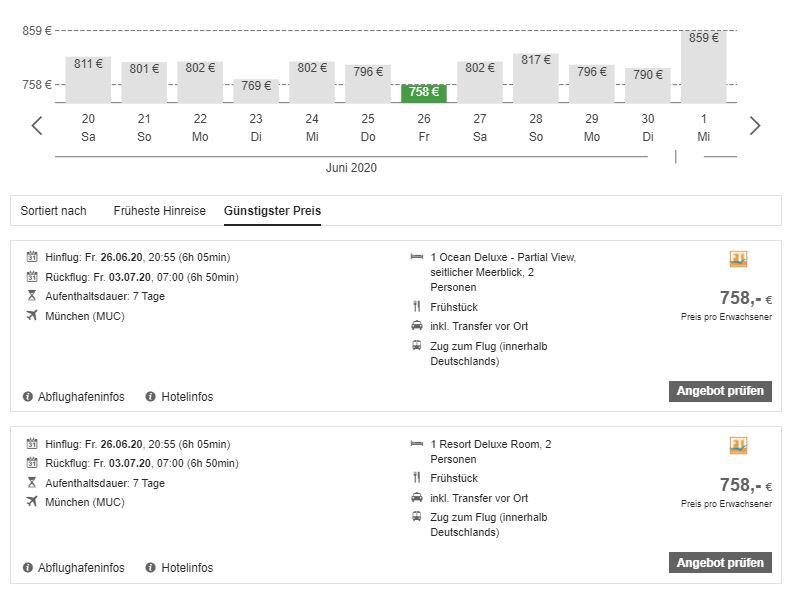Select the 817 € bar on Sunday 28

click(x=536, y=77)
